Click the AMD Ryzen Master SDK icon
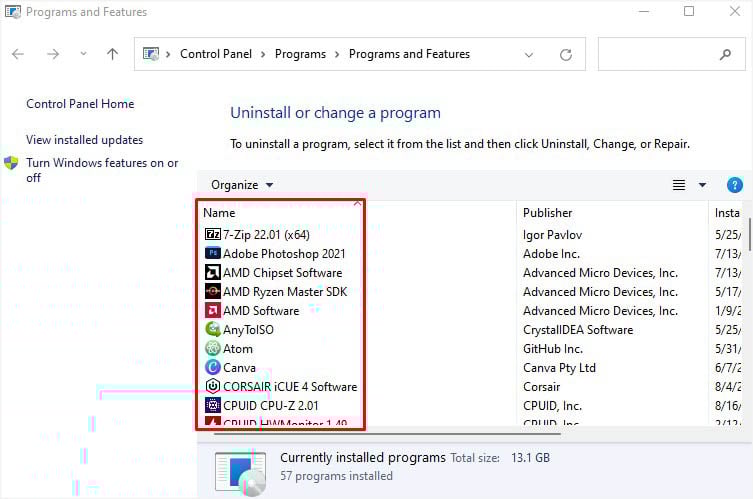The width and height of the screenshot is (753, 499). click(213, 291)
